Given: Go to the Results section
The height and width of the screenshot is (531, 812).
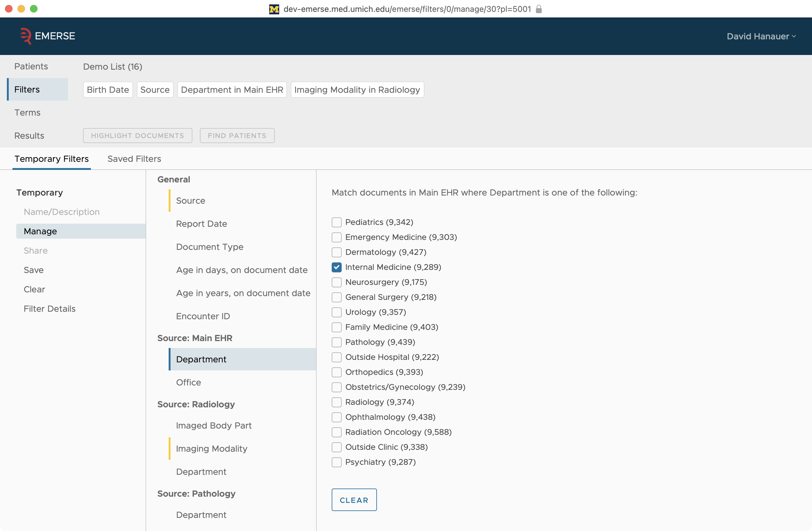Looking at the screenshot, I should 29,136.
